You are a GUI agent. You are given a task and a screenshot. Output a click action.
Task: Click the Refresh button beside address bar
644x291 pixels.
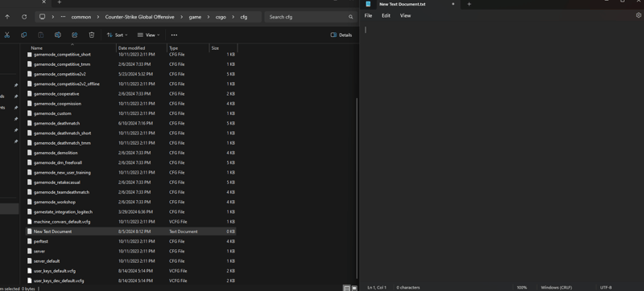coord(24,17)
